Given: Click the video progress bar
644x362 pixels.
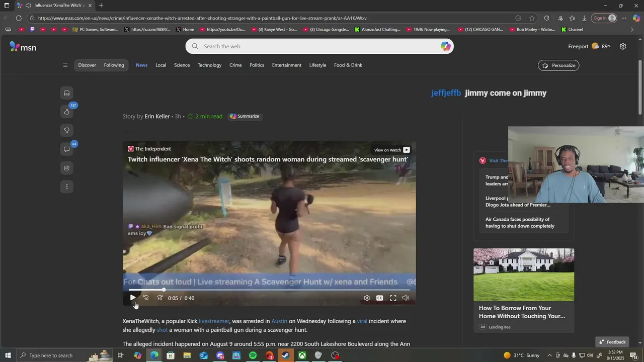Looking at the screenshot, I should click(x=269, y=290).
